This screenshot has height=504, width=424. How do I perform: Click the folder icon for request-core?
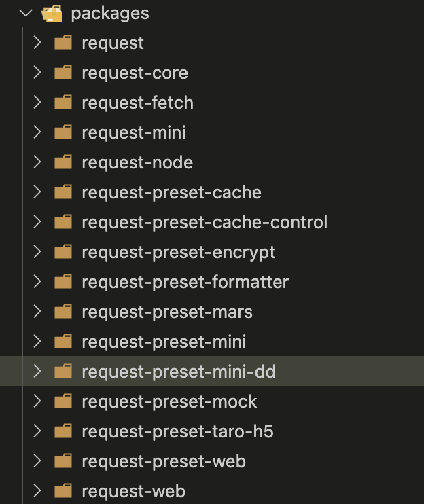click(x=63, y=73)
